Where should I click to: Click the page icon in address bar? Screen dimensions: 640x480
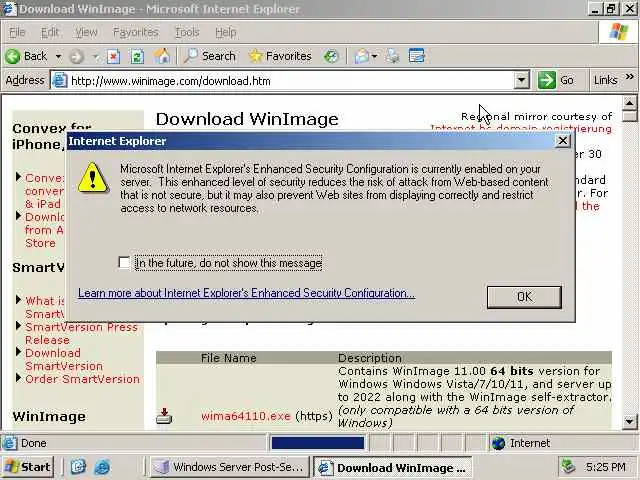coord(60,81)
